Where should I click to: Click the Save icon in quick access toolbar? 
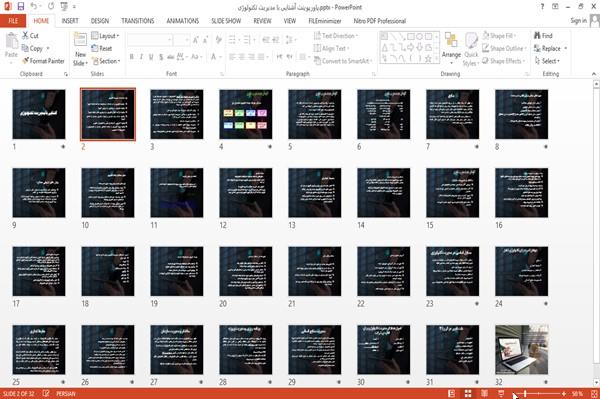coord(21,6)
